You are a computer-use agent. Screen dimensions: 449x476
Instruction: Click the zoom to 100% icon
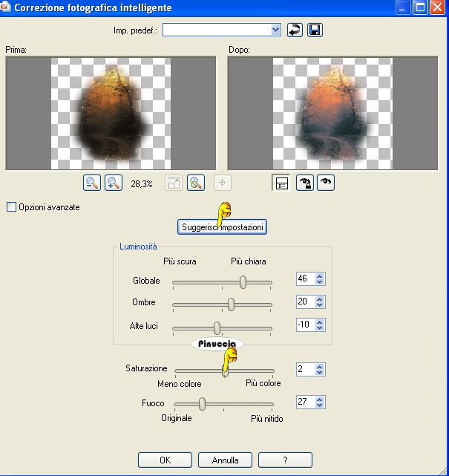click(x=196, y=183)
